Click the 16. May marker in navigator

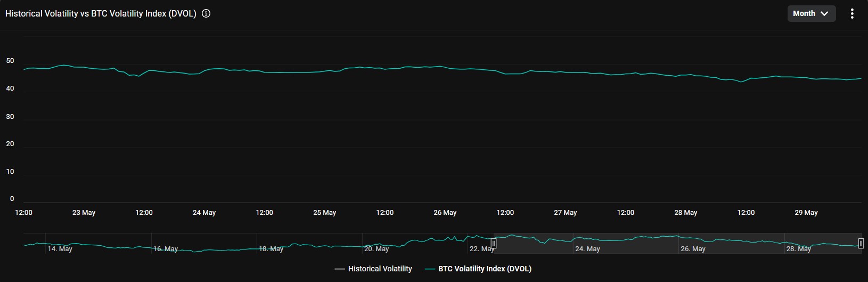click(166, 249)
